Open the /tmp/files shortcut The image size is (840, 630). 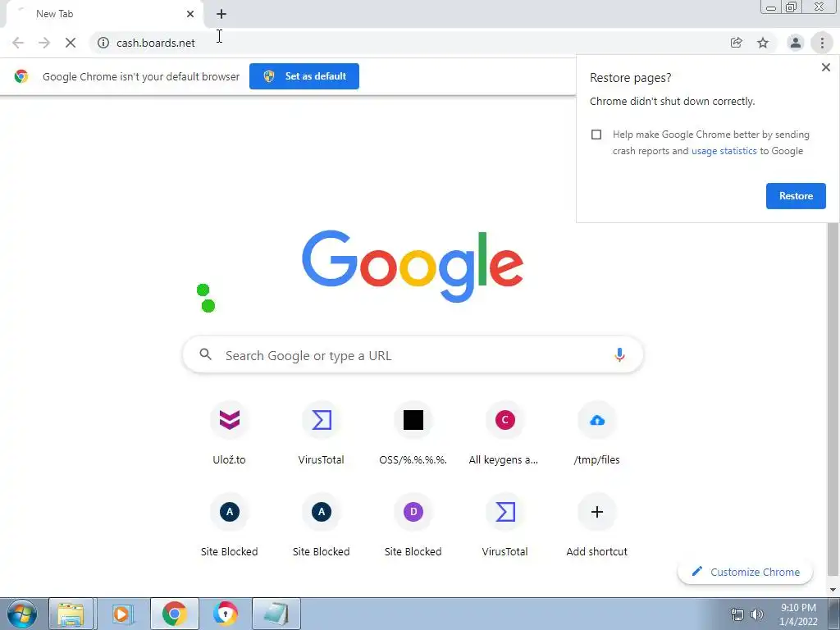[x=597, y=434]
